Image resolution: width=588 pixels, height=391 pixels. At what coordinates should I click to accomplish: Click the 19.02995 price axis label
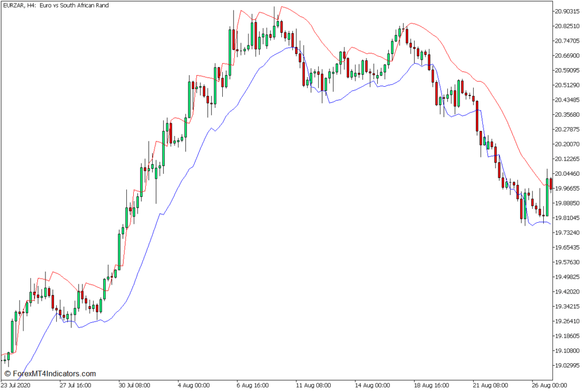569,366
